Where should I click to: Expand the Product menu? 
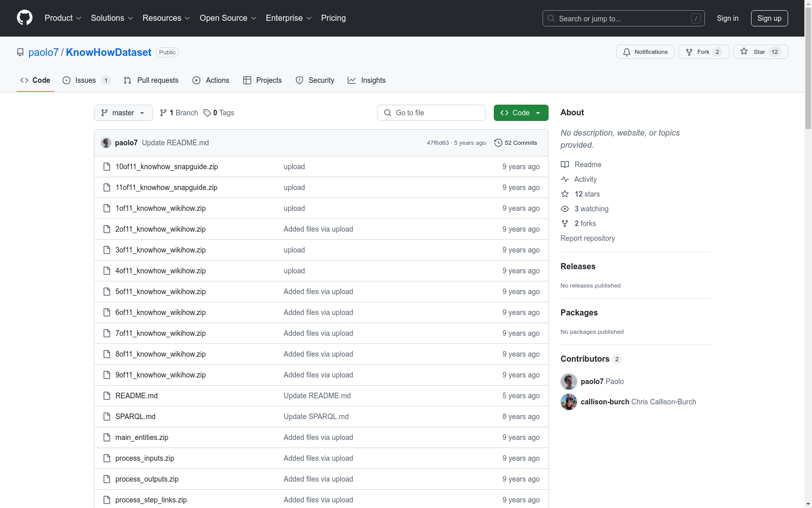click(x=63, y=18)
